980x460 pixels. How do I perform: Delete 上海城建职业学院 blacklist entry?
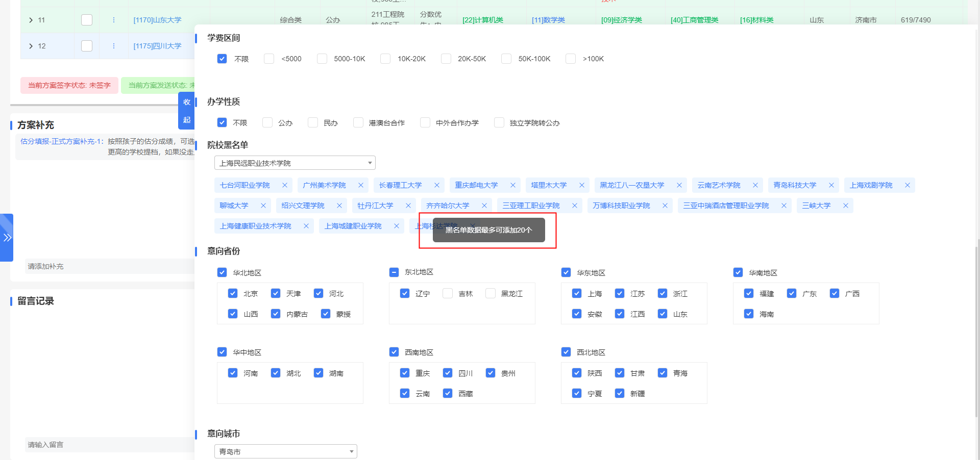[396, 226]
